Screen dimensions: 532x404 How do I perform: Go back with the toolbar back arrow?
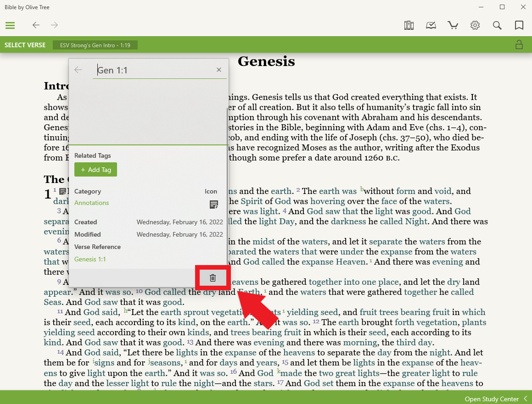tap(36, 25)
